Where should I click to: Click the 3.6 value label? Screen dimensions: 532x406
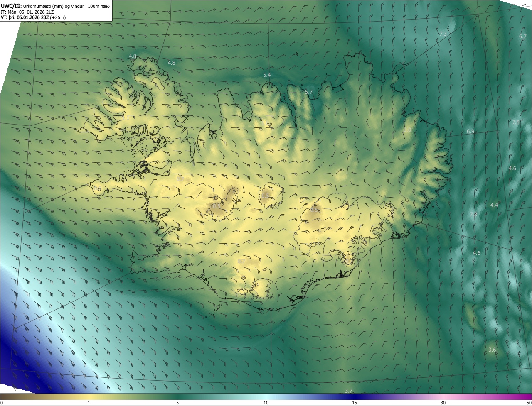pos(492,350)
